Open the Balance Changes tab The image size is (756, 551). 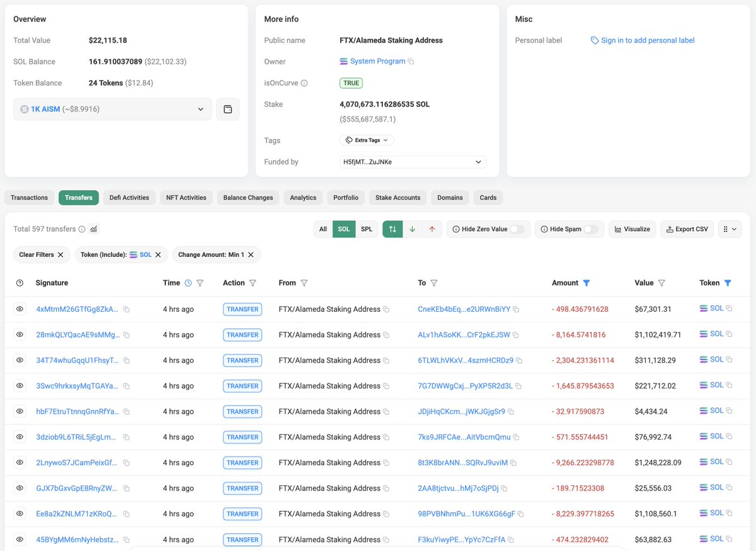(248, 198)
